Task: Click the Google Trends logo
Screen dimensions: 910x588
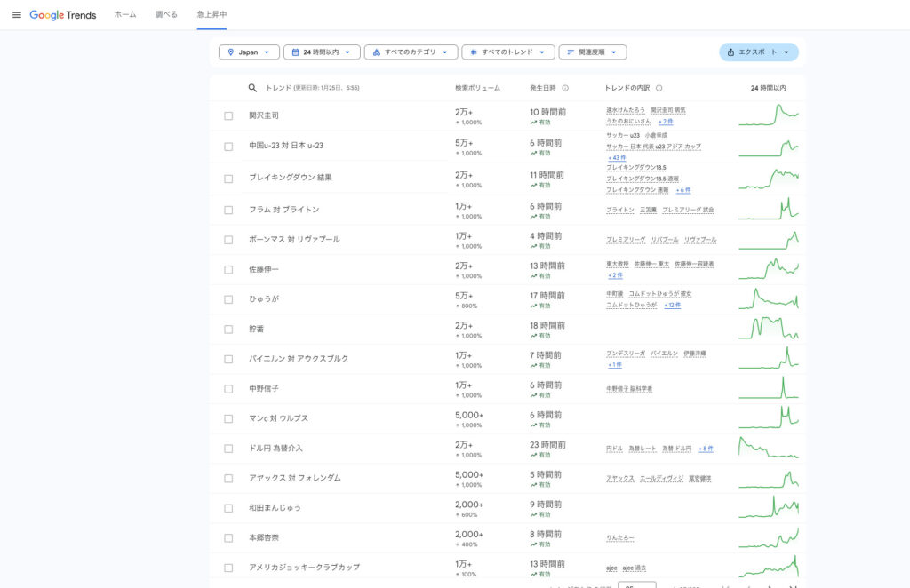Action: (x=63, y=15)
